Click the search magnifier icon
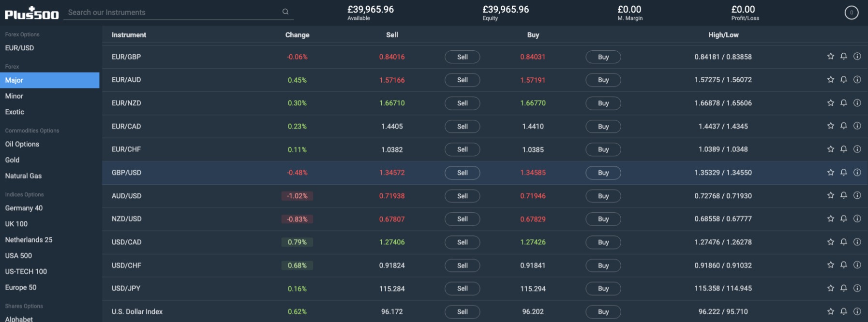This screenshot has width=868, height=322. click(x=285, y=12)
